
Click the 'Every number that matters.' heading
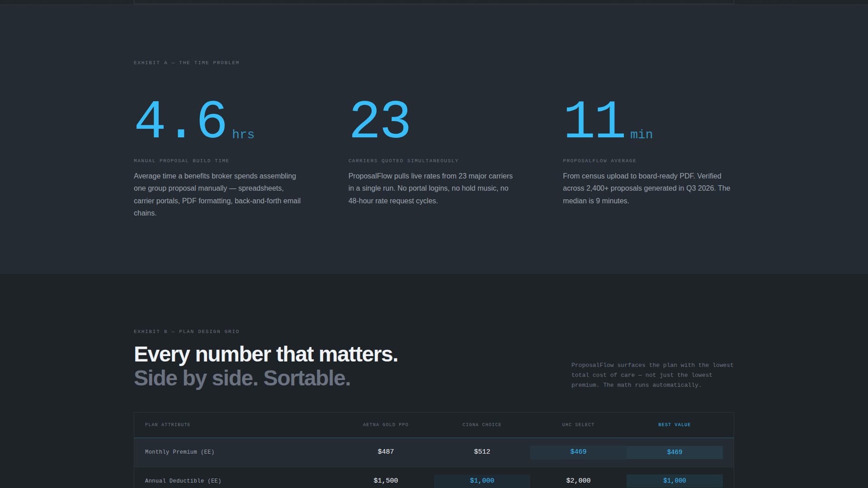click(266, 354)
